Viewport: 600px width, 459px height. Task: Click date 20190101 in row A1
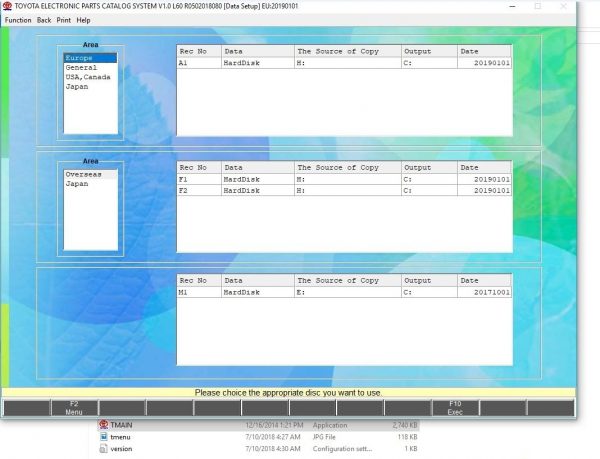tap(484, 63)
